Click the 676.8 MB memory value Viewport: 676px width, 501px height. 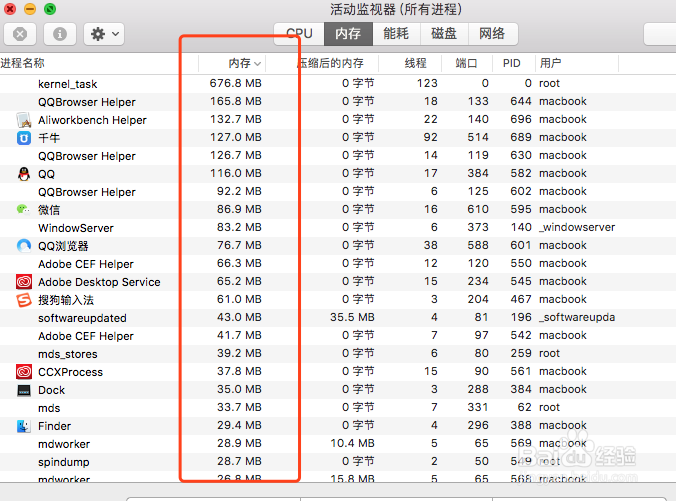236,83
